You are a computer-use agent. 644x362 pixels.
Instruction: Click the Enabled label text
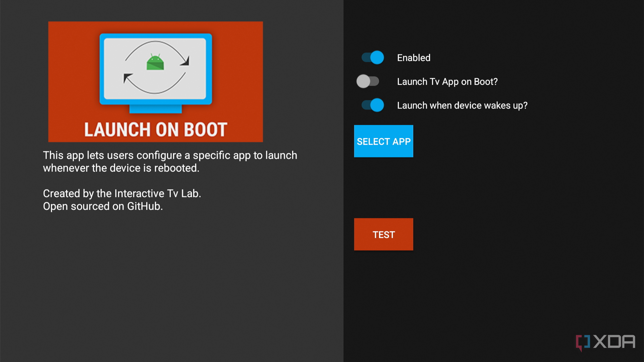point(414,58)
